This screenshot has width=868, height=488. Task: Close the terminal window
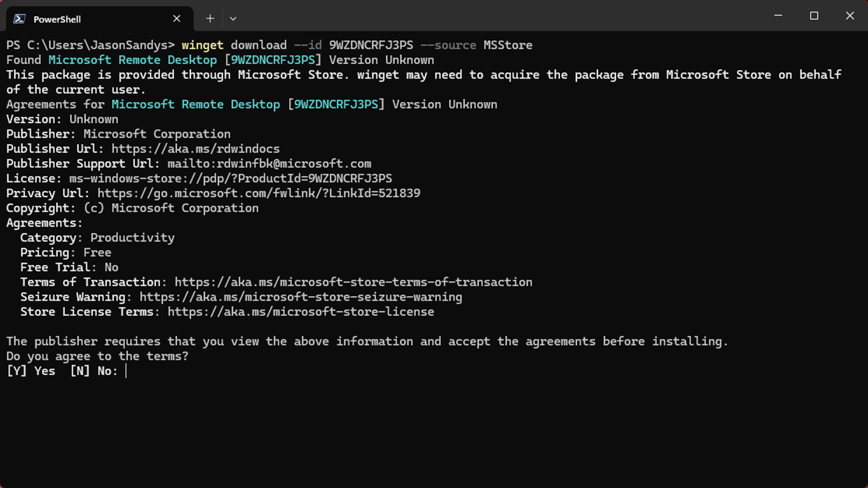(850, 16)
